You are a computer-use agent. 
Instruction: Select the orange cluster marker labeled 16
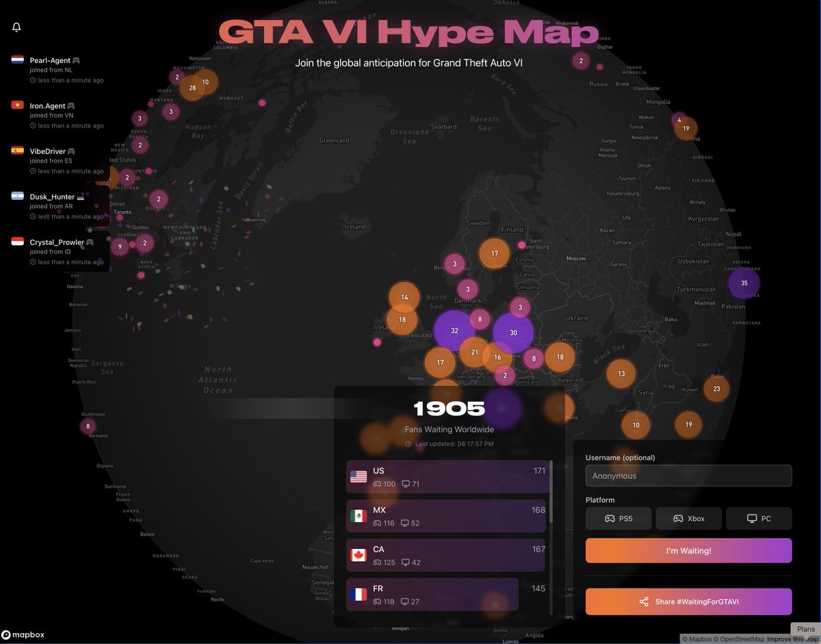coord(497,357)
